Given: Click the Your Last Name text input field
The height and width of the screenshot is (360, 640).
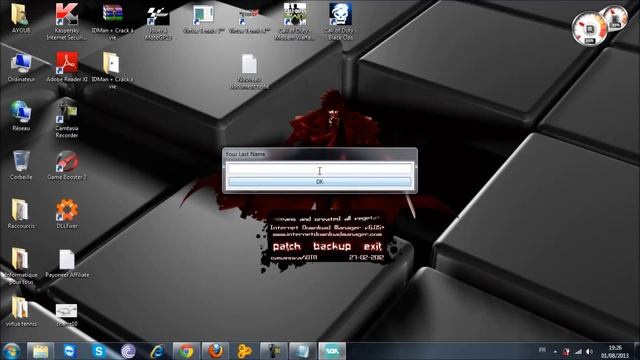Looking at the screenshot, I should pos(320,169).
